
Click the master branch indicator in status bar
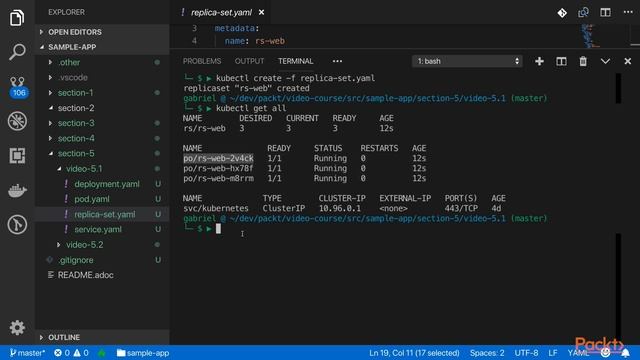pyautogui.click(x=27, y=353)
